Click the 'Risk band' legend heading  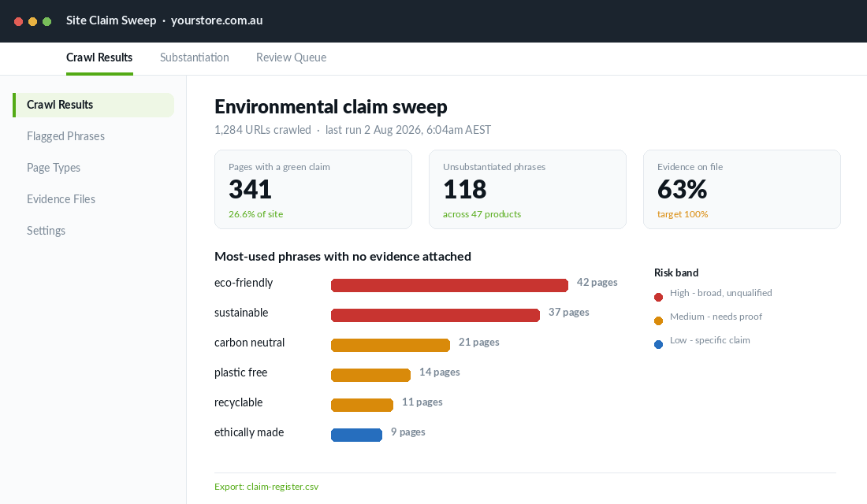tap(676, 273)
